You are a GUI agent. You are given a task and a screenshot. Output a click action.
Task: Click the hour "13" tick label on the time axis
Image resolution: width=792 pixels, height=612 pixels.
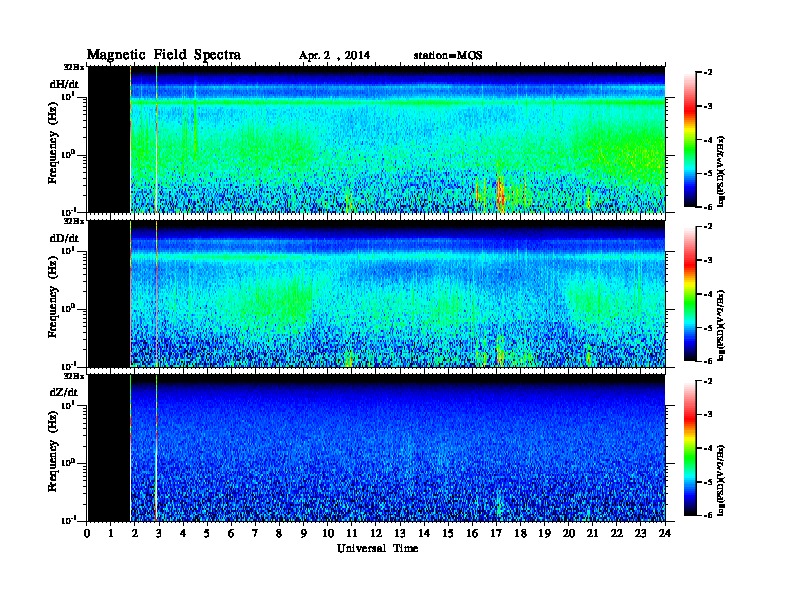pyautogui.click(x=400, y=533)
